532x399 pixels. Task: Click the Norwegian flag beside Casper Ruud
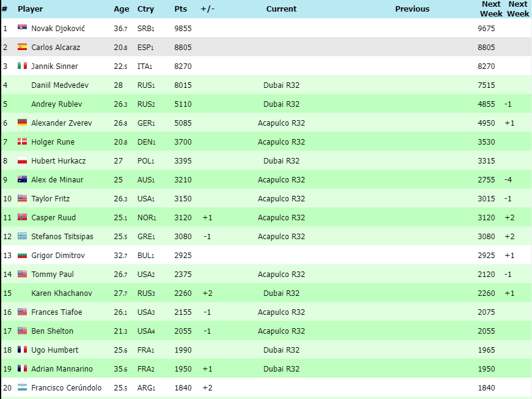22,217
